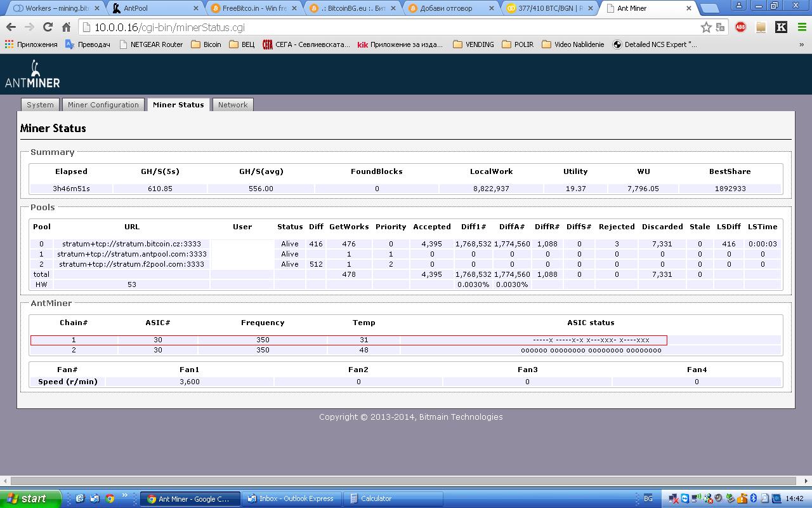Switch to the 377/410 BTC/BGN tab

tap(549, 8)
